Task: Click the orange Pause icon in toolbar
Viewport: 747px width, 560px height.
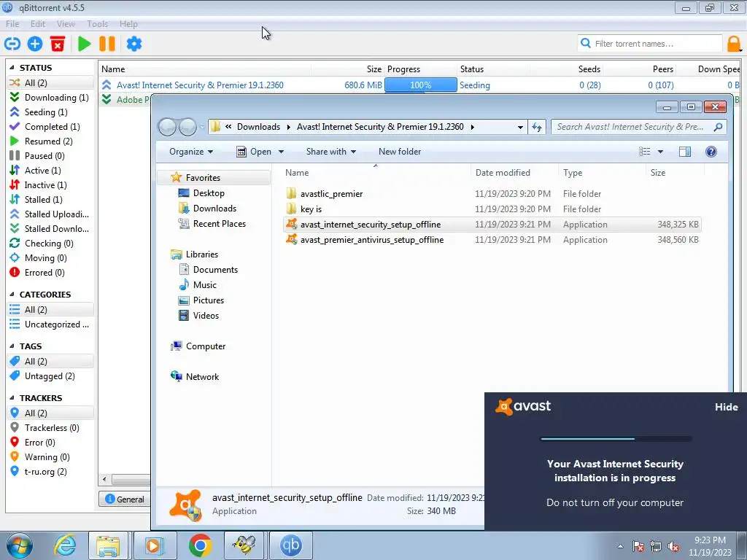Action: click(x=107, y=44)
